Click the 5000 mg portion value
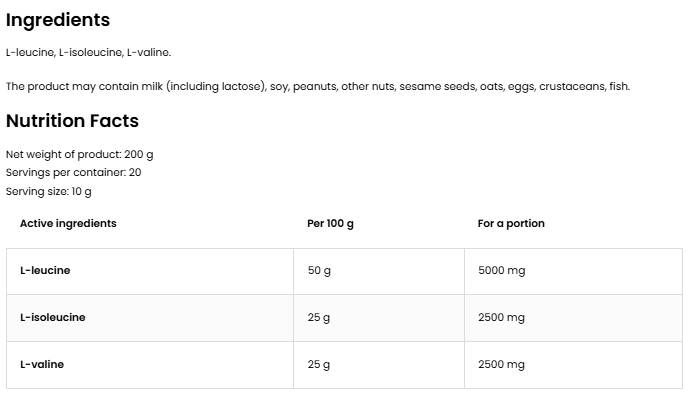The height and width of the screenshot is (400, 692). 501,271
